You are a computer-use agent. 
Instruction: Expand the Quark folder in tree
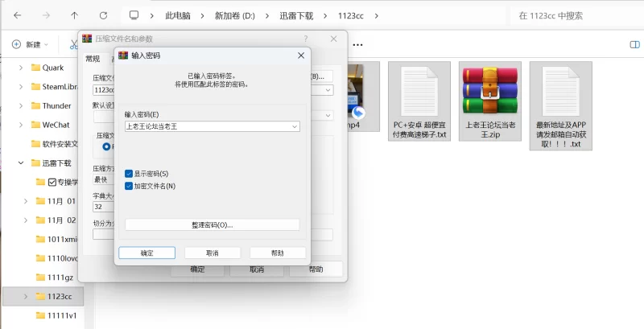click(x=21, y=68)
